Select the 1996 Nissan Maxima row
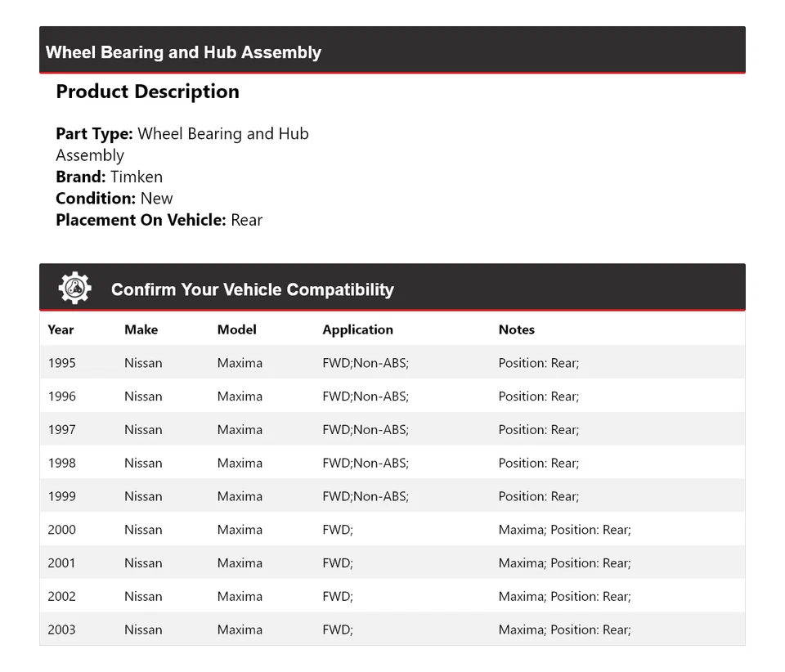The width and height of the screenshot is (785, 672). pyautogui.click(x=392, y=396)
